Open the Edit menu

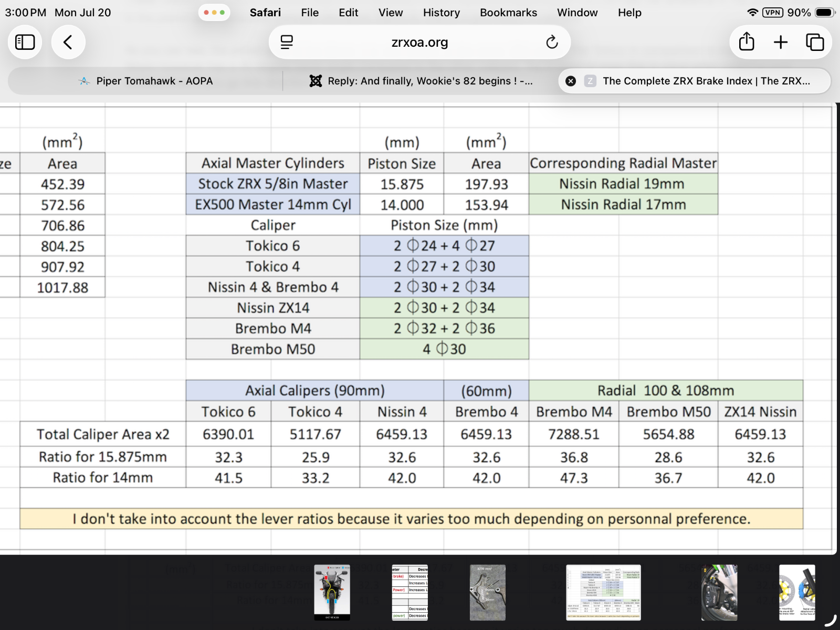pos(348,13)
